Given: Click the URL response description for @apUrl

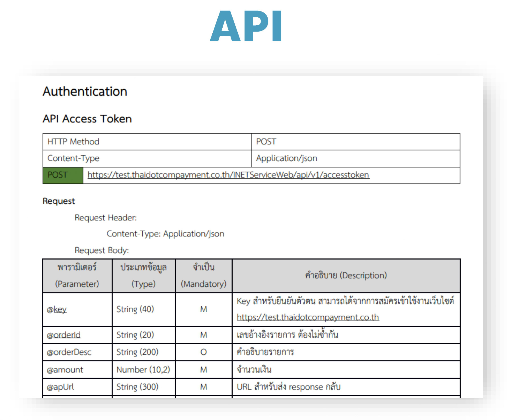Looking at the screenshot, I should [346, 387].
